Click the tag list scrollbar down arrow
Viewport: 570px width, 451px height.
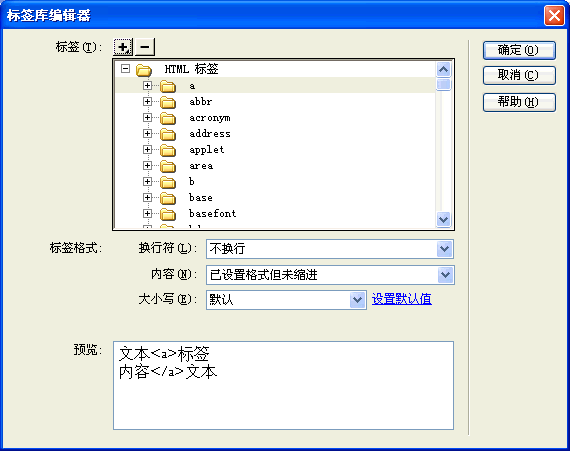443,220
